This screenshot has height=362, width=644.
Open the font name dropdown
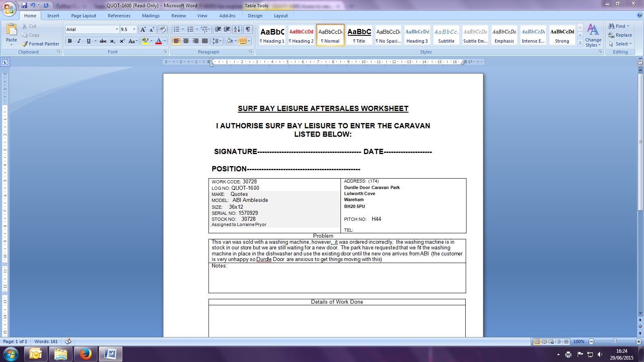117,29
